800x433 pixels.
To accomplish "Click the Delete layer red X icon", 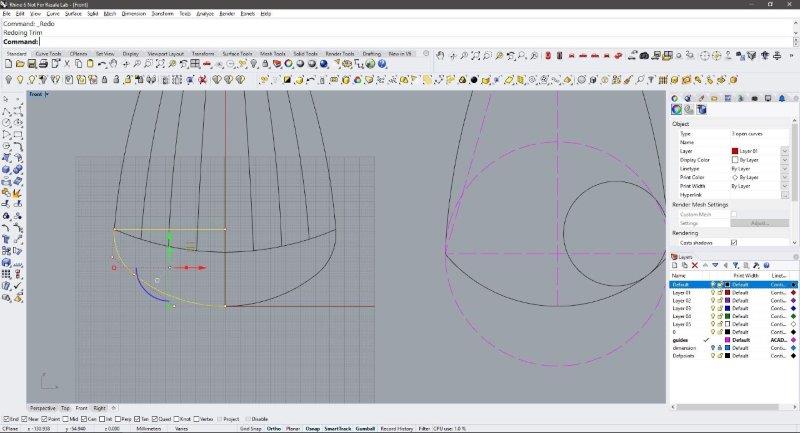I will 696,265.
